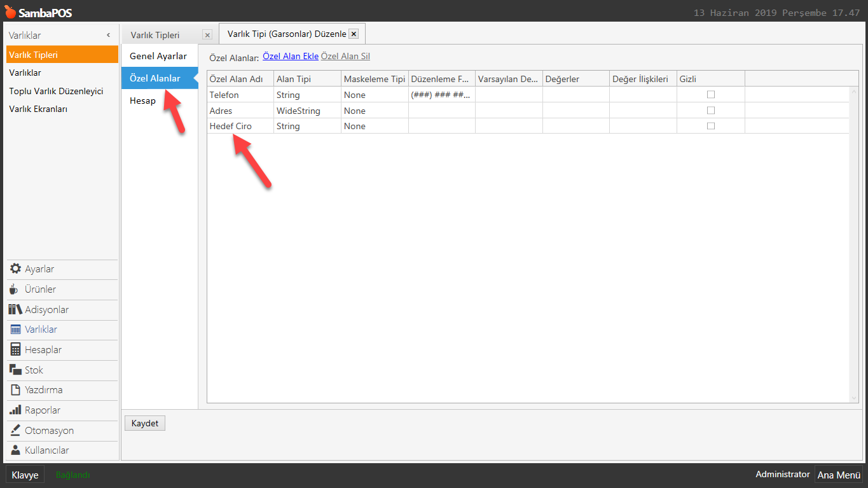This screenshot has height=488, width=868.
Task: Open Adisyonlar using its books icon
Action: coord(15,310)
